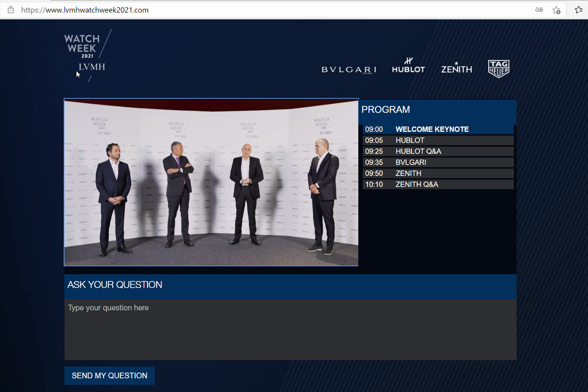Click the lock icon in the address bar
Screen dimensions: 588x392
click(x=11, y=10)
